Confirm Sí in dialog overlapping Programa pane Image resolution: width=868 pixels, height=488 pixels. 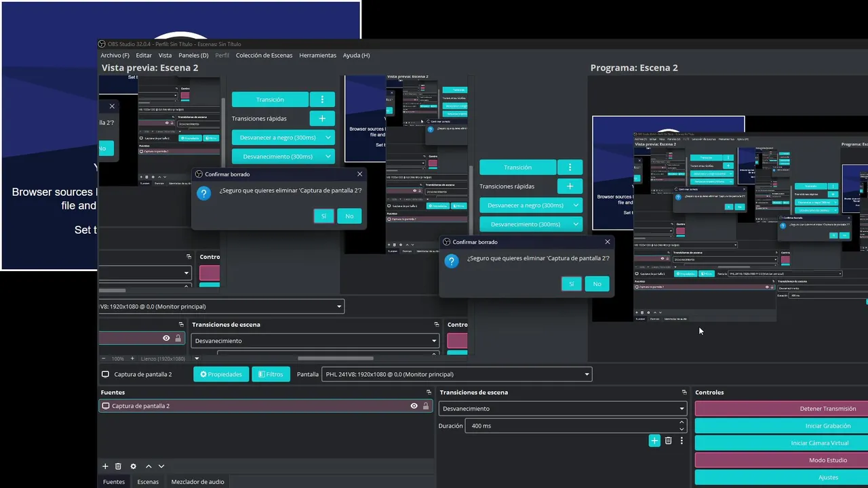tap(571, 284)
